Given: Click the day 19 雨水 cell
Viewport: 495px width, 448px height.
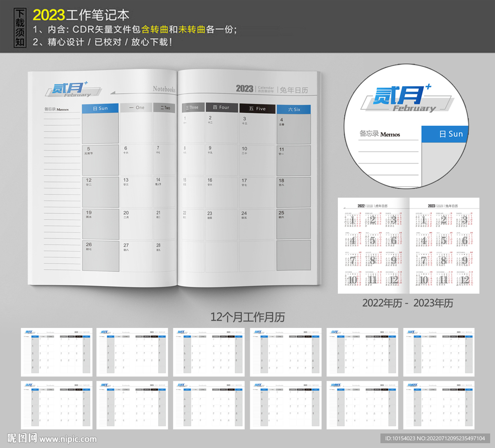Looking at the screenshot, I should (x=101, y=224).
